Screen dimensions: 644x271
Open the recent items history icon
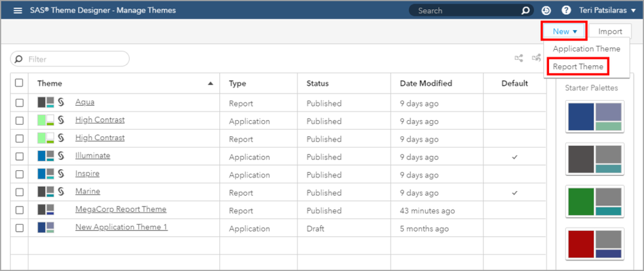(x=546, y=10)
